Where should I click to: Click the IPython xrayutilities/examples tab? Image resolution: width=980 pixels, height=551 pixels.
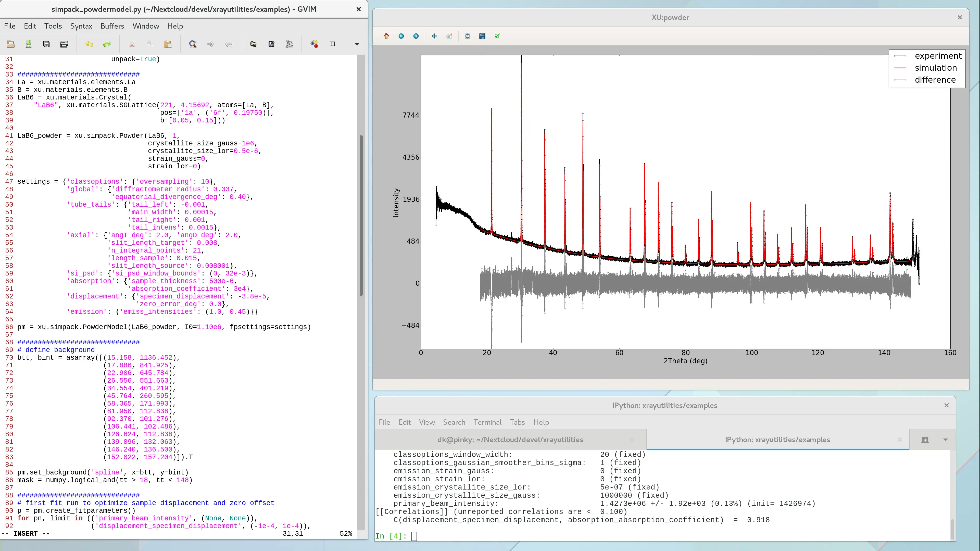click(777, 439)
